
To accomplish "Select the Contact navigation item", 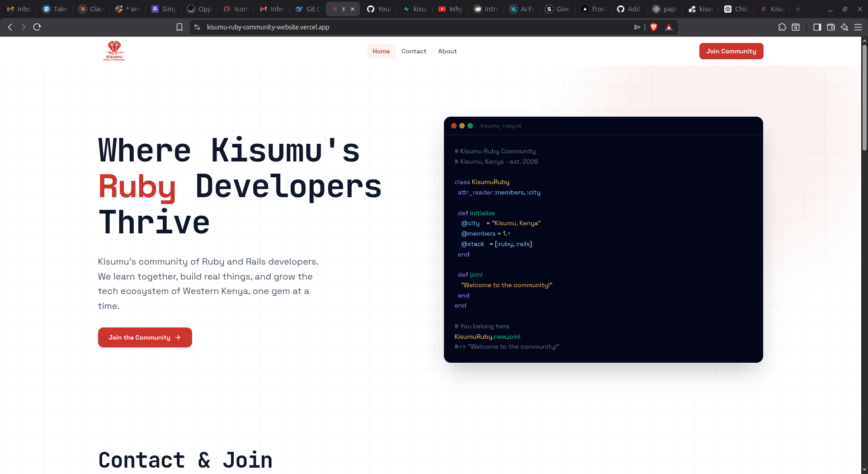I will coord(414,51).
